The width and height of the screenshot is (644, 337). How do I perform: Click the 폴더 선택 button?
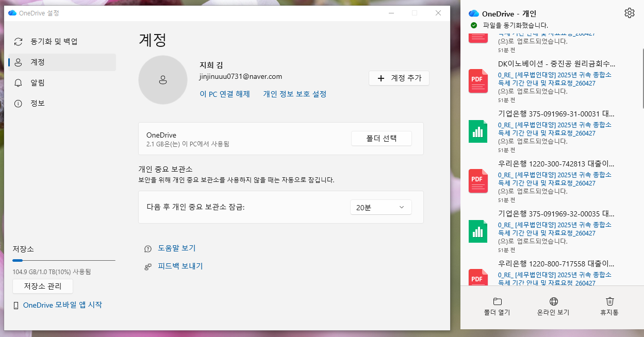click(382, 139)
